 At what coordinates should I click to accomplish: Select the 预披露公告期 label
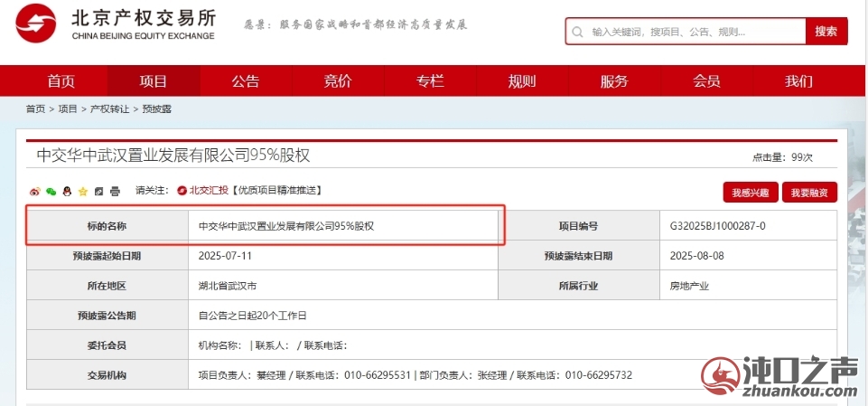point(107,316)
